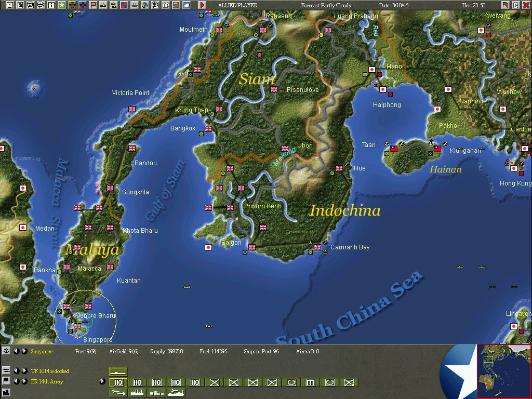Select the Medan Japanese flag

pyautogui.click(x=23, y=228)
